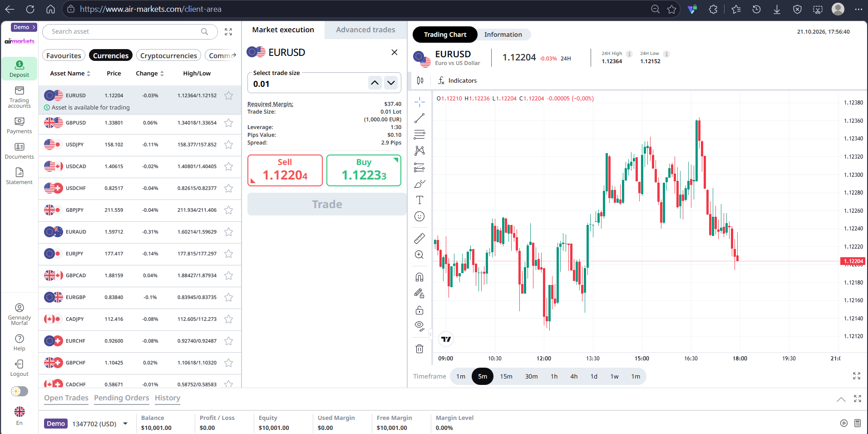Click the Search asset field
The image size is (868, 434).
click(x=130, y=31)
